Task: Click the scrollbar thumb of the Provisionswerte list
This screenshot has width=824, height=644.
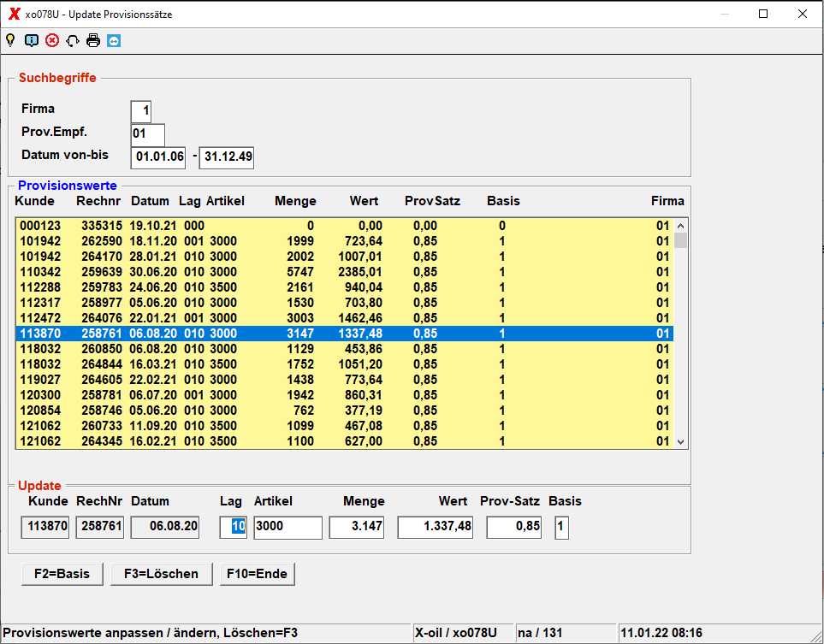Action: pos(680,240)
